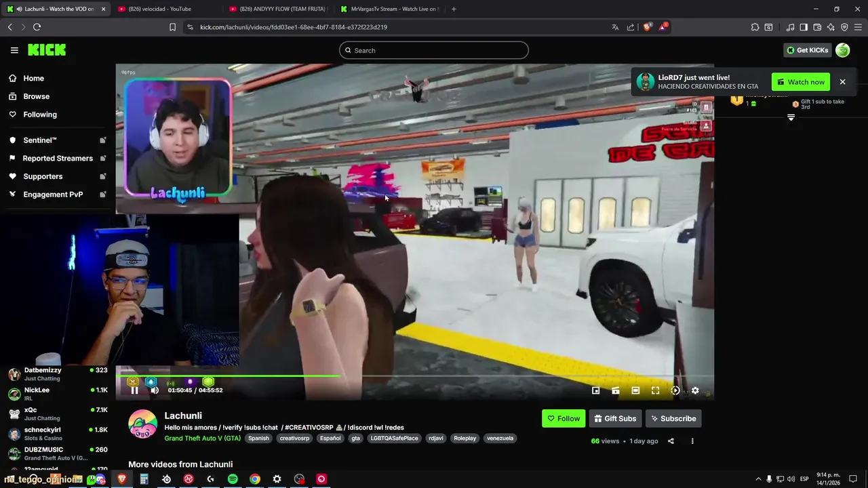
Task: Open the user profile avatar menu
Action: coord(842,50)
